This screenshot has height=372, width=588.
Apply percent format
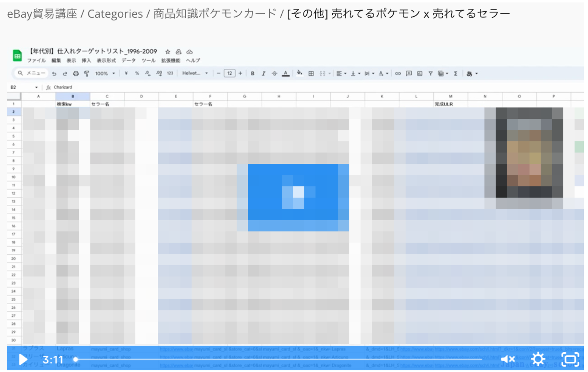pyautogui.click(x=137, y=73)
